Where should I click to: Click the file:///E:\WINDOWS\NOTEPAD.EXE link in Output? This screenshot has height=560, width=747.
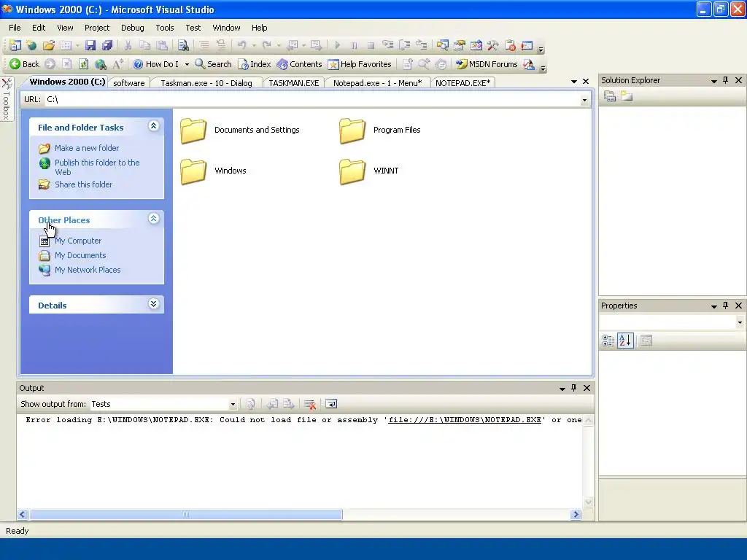pos(465,420)
